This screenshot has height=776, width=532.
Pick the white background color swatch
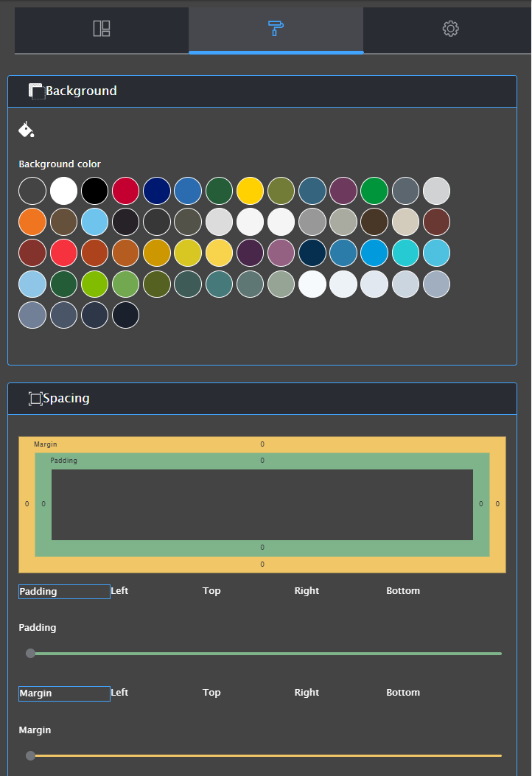coord(63,191)
